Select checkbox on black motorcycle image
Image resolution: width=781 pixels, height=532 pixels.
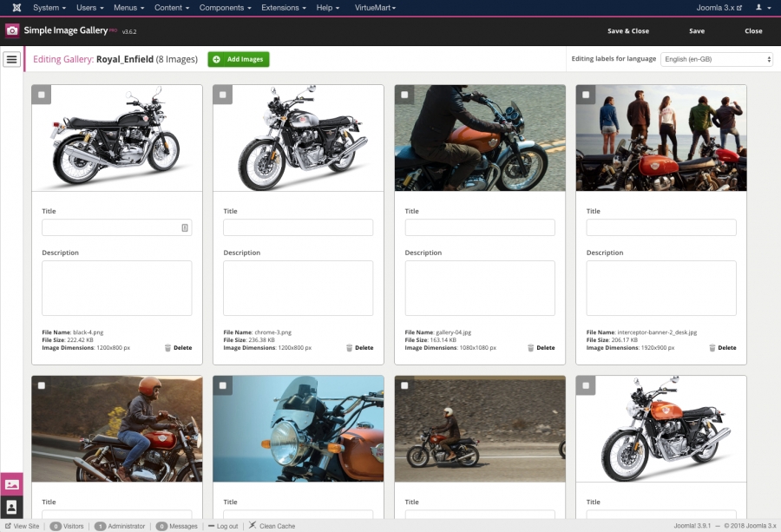point(42,95)
